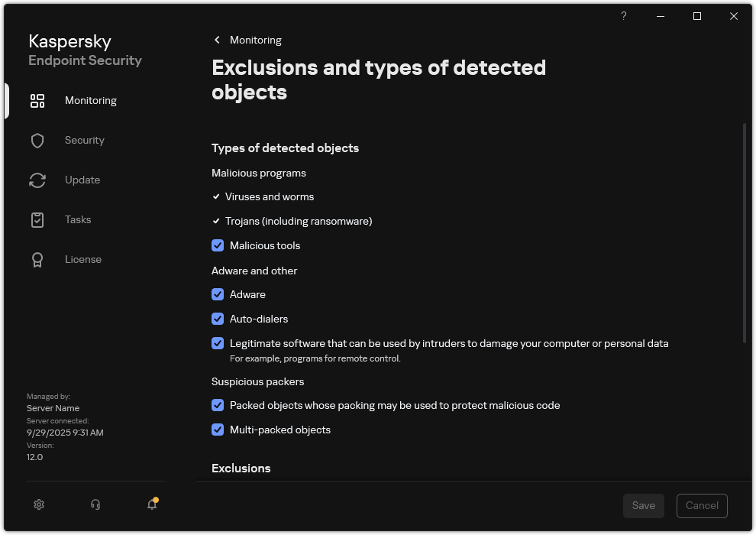Viewport: 756px width, 535px height.
Task: Disable the Malicious tools checkbox
Action: (218, 245)
